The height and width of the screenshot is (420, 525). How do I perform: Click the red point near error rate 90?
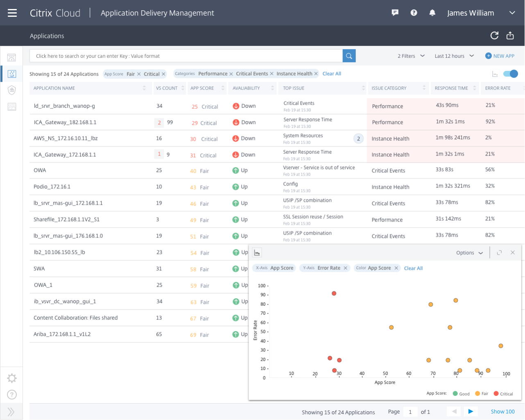click(x=334, y=294)
